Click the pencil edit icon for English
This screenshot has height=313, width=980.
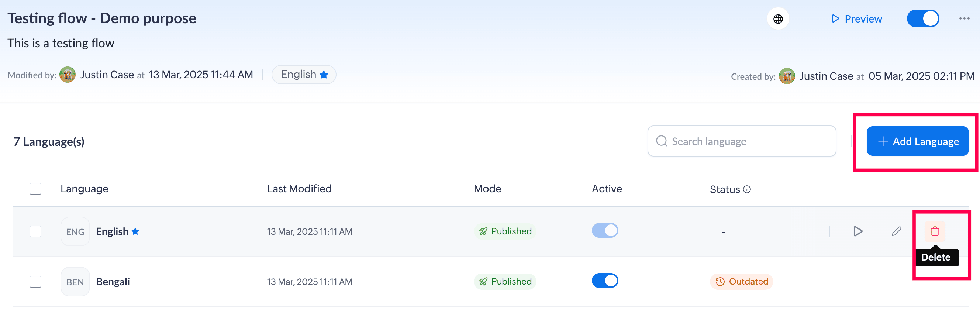click(896, 231)
